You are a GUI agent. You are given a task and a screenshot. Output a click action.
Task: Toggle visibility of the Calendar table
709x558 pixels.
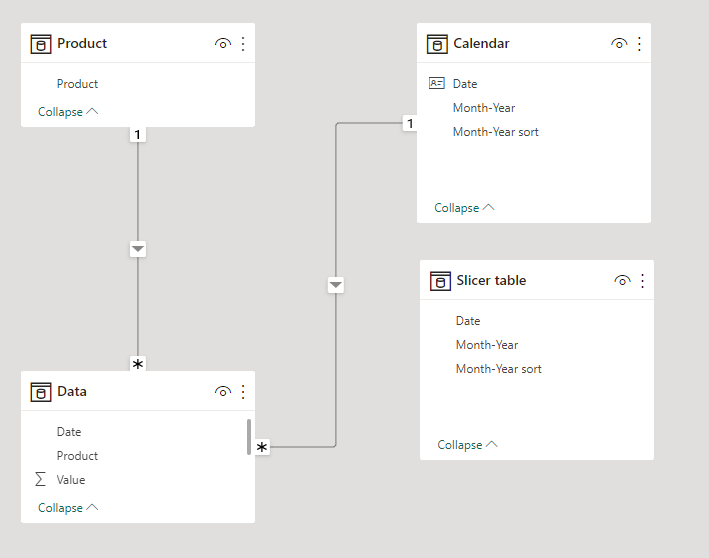point(619,44)
